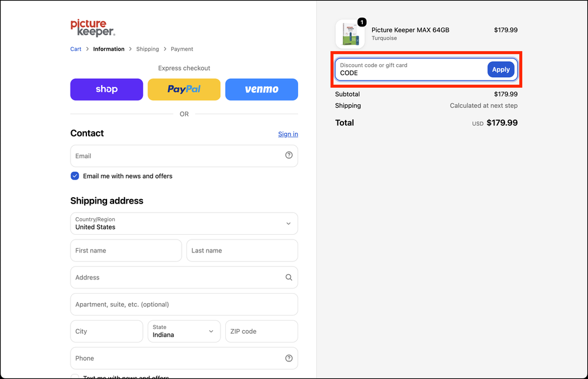
Task: Pay with Shop express checkout
Action: pyautogui.click(x=106, y=89)
